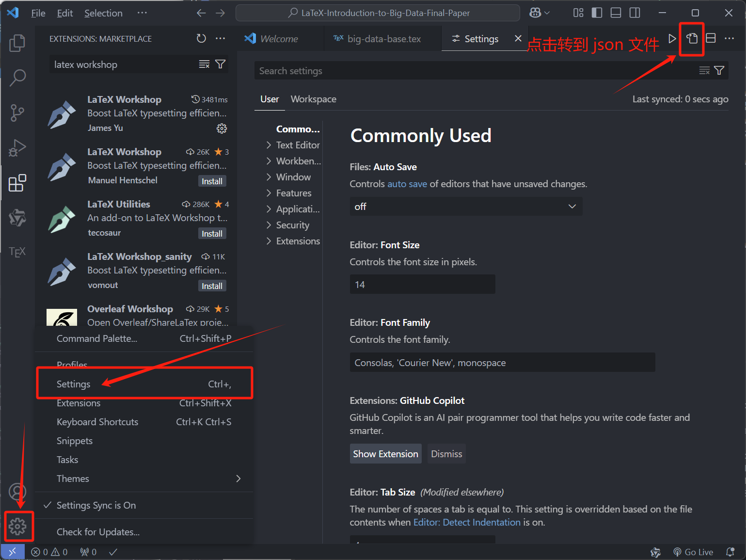The image size is (746, 560).
Task: Open Run and Debug view
Action: pos(17,148)
